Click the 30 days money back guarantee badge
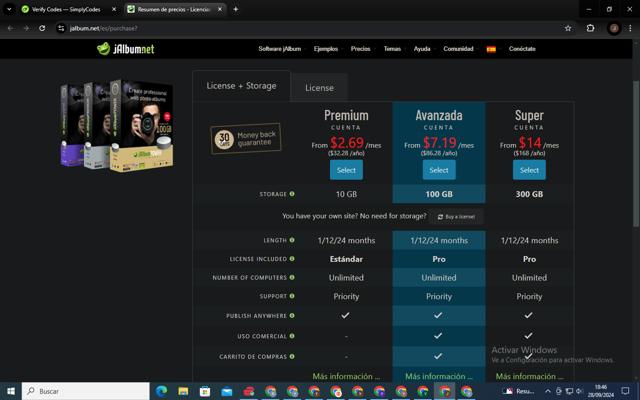This screenshot has height=400, width=640. tap(246, 139)
